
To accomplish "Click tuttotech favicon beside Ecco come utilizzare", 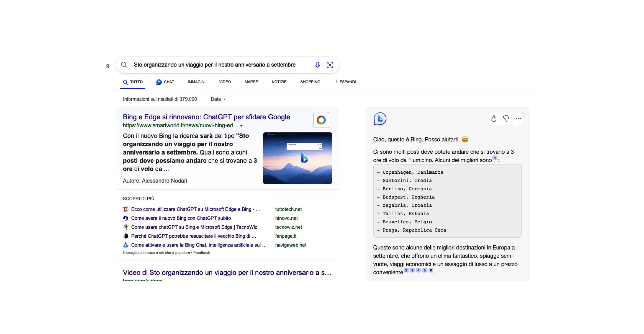I will click(x=126, y=209).
